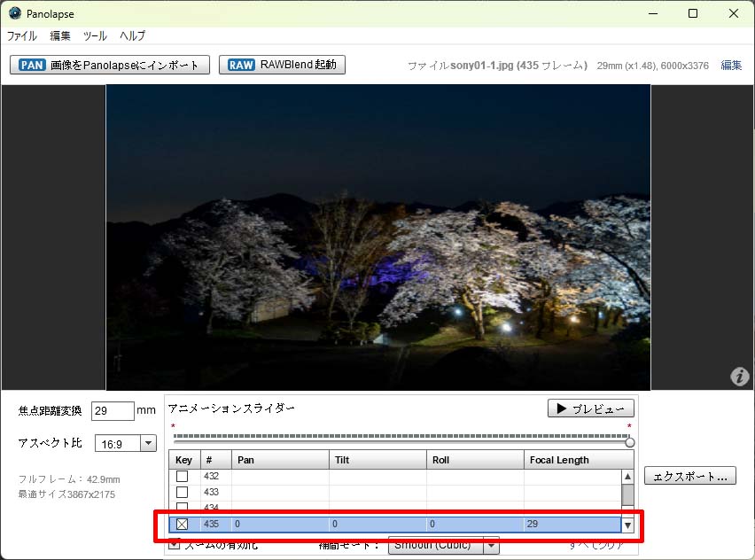Click the 編集 link beside the file info
The height and width of the screenshot is (560, 755).
click(x=731, y=66)
